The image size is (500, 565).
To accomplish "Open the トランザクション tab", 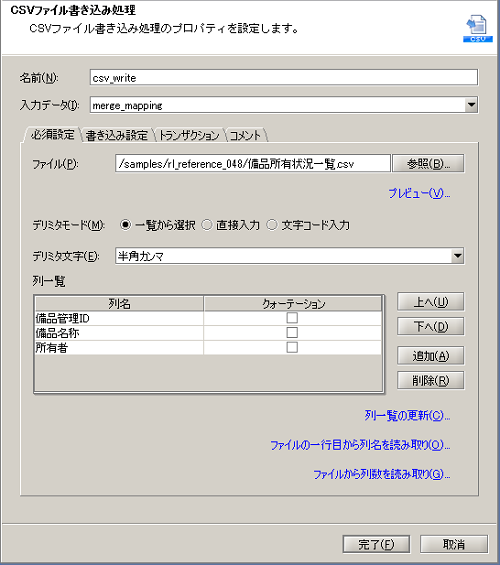I will [189, 135].
